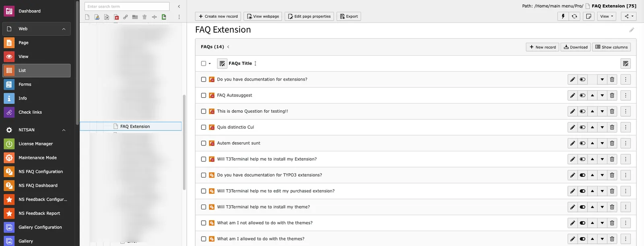Viewport: 644px width, 246px height.
Task: Open the Page module
Action: point(37,43)
